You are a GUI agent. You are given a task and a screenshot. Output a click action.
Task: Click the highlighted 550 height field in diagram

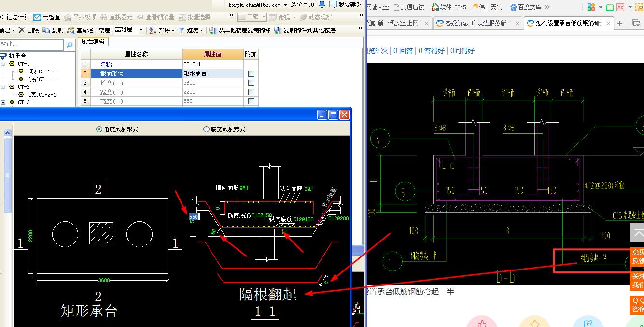coord(194,217)
